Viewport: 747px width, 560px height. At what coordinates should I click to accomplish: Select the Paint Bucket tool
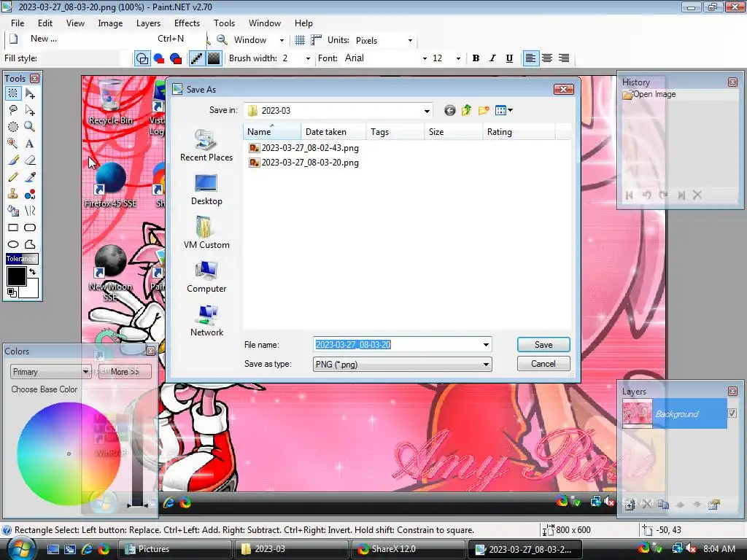tap(13, 211)
